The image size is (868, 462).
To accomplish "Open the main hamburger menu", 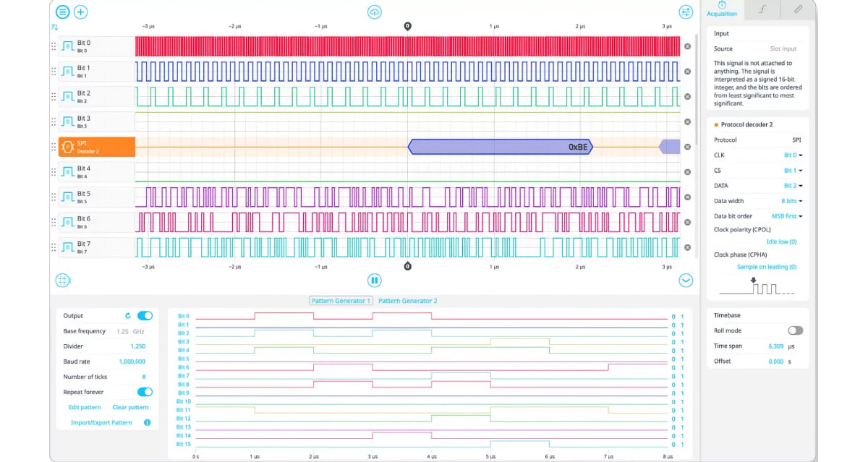I will click(63, 12).
